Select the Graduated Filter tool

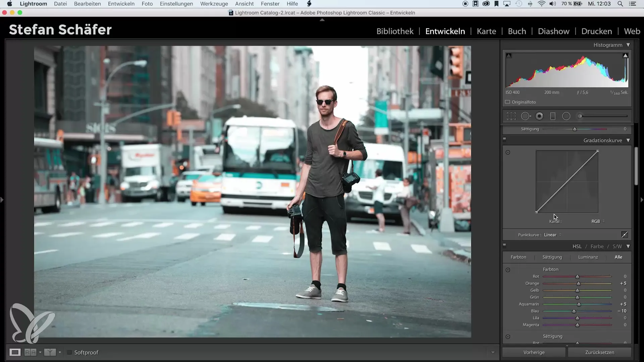(x=553, y=116)
